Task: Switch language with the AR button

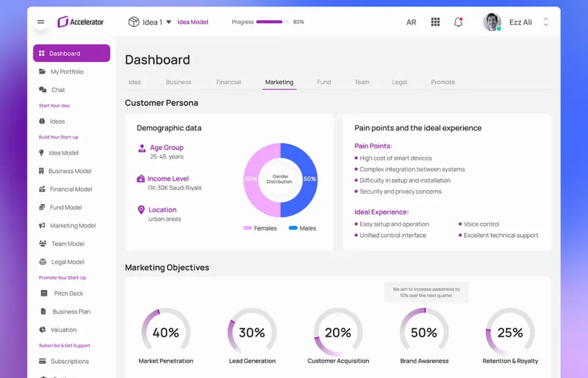Action: click(x=411, y=22)
